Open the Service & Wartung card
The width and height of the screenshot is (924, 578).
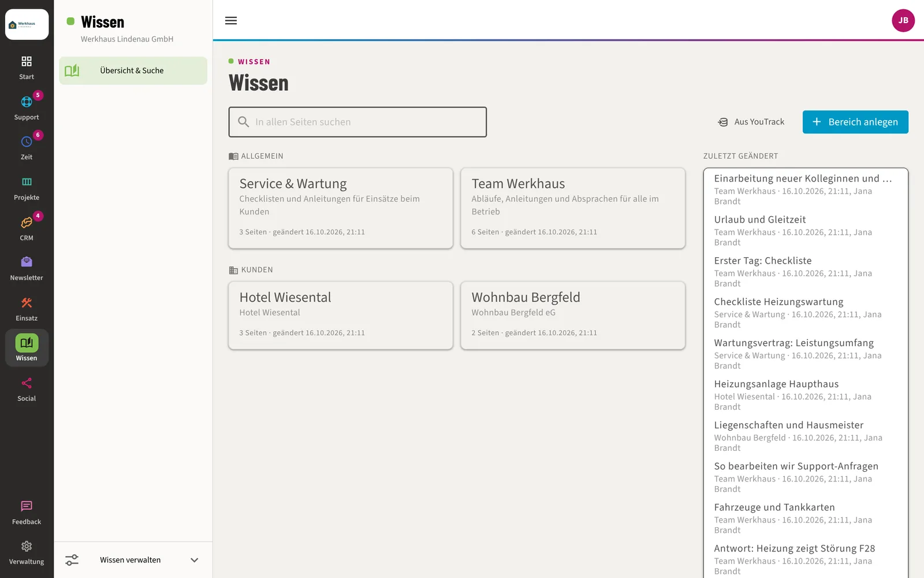click(x=341, y=208)
